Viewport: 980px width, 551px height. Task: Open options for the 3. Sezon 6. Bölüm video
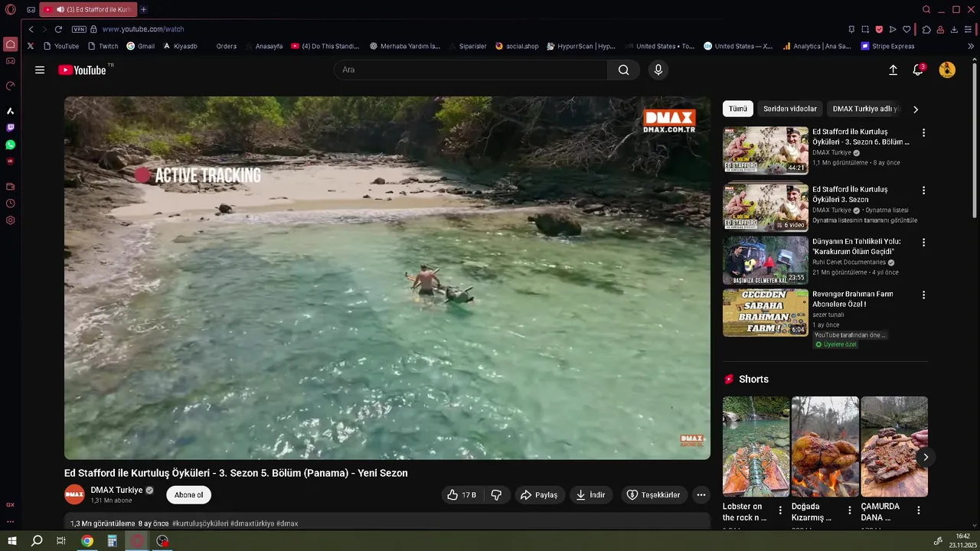[x=923, y=132]
